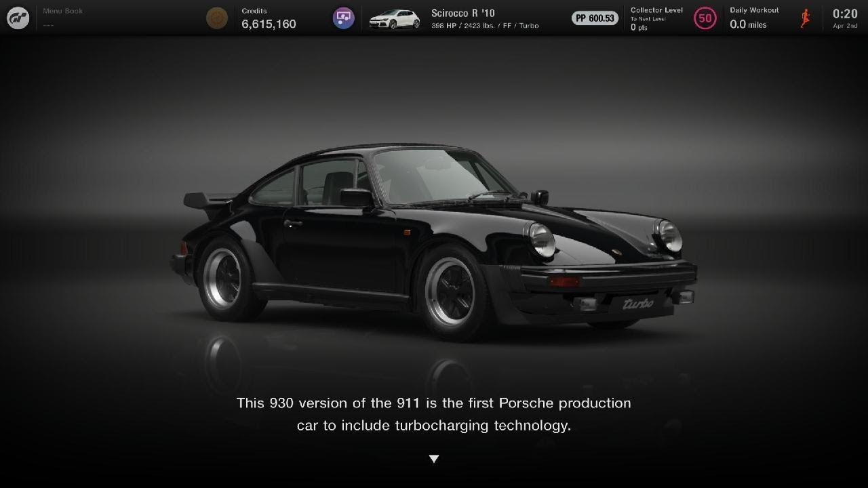The image size is (868, 488).
Task: Click the PP 600.53 badge
Action: (x=595, y=18)
